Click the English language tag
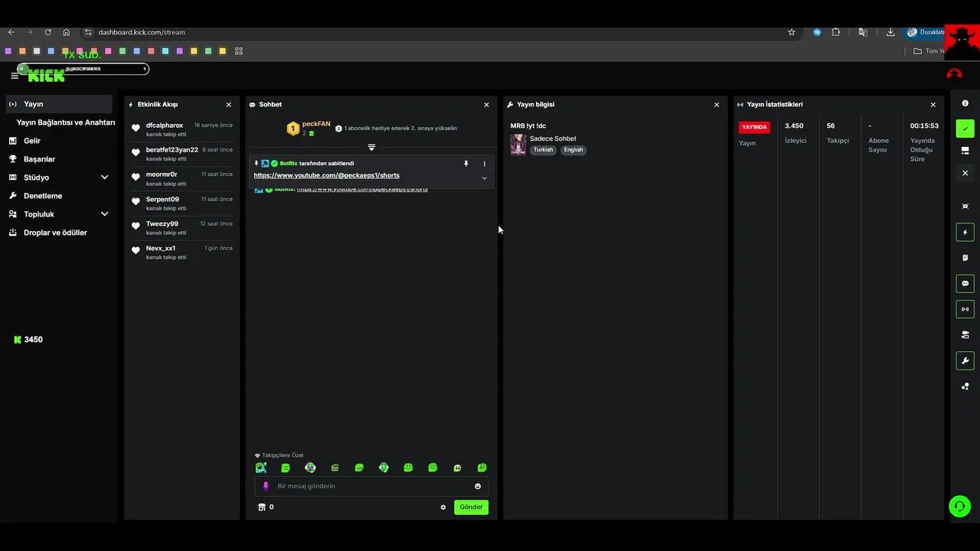Screen dimensions: 980x551 (x=573, y=150)
